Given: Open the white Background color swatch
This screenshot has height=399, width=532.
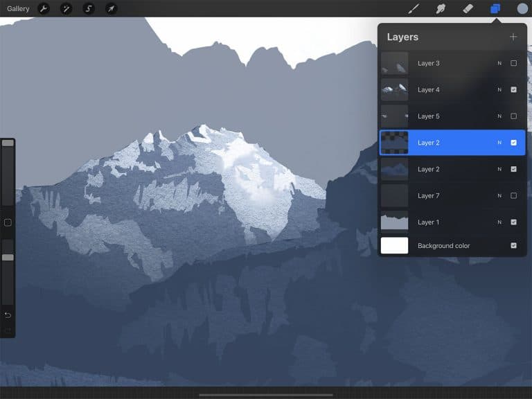Looking at the screenshot, I should [394, 245].
